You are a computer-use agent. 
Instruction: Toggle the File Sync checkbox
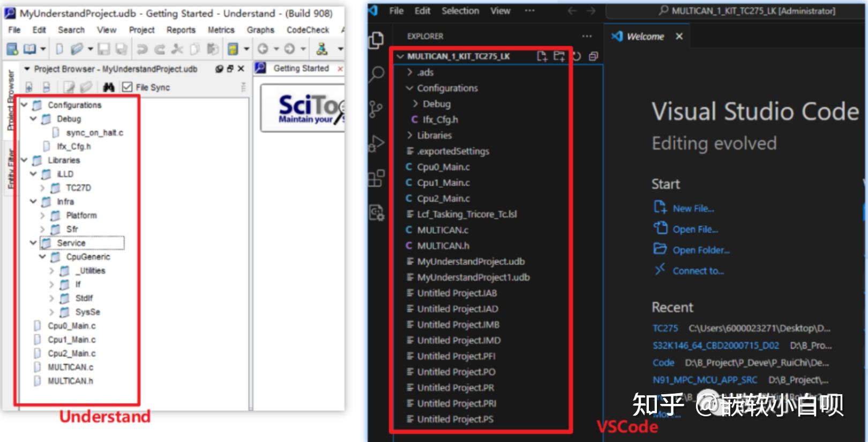127,87
